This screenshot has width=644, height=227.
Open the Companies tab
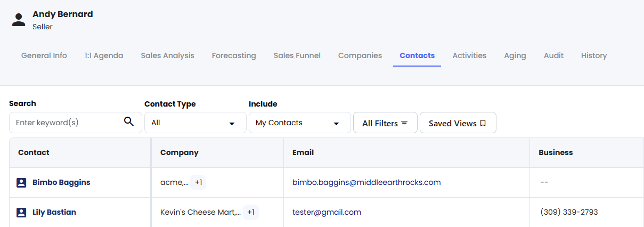(x=360, y=55)
